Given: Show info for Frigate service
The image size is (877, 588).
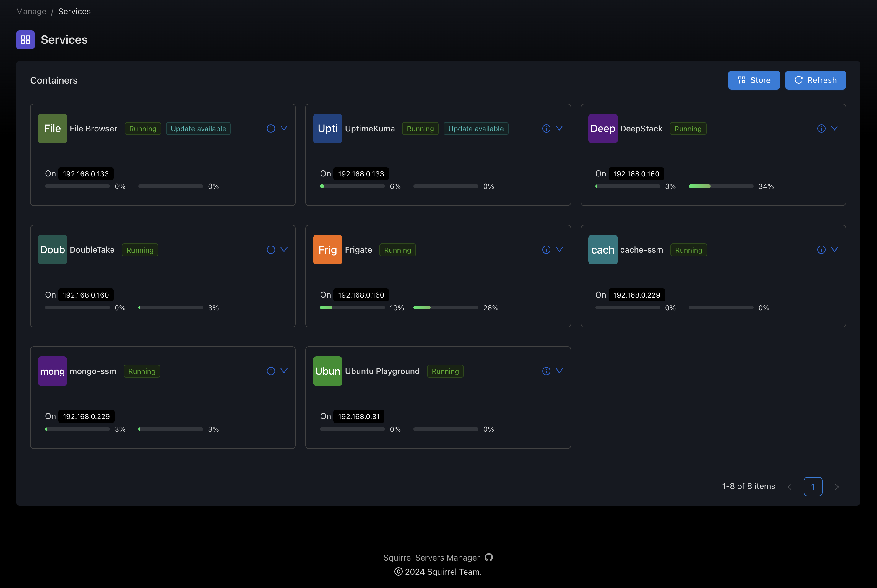Looking at the screenshot, I should click(x=546, y=250).
